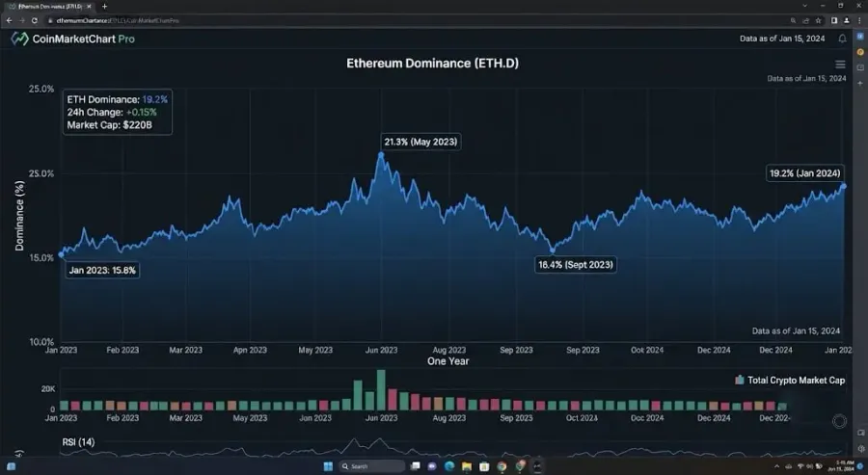Select the Ethereum Dominance browser tab

49,6
